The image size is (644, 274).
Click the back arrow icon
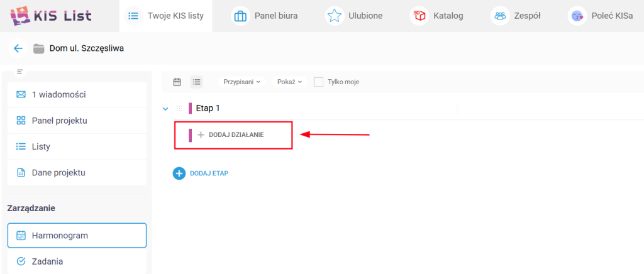(x=18, y=48)
